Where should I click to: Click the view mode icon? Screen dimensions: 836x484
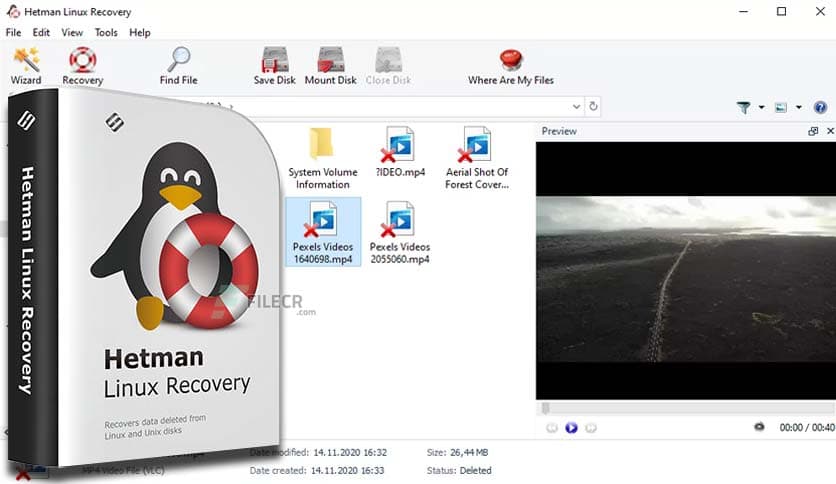[x=781, y=108]
